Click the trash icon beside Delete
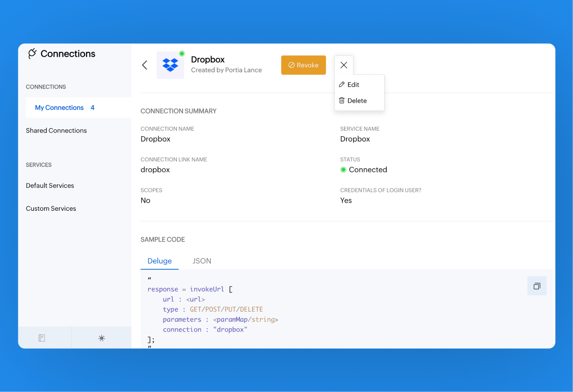 click(342, 100)
